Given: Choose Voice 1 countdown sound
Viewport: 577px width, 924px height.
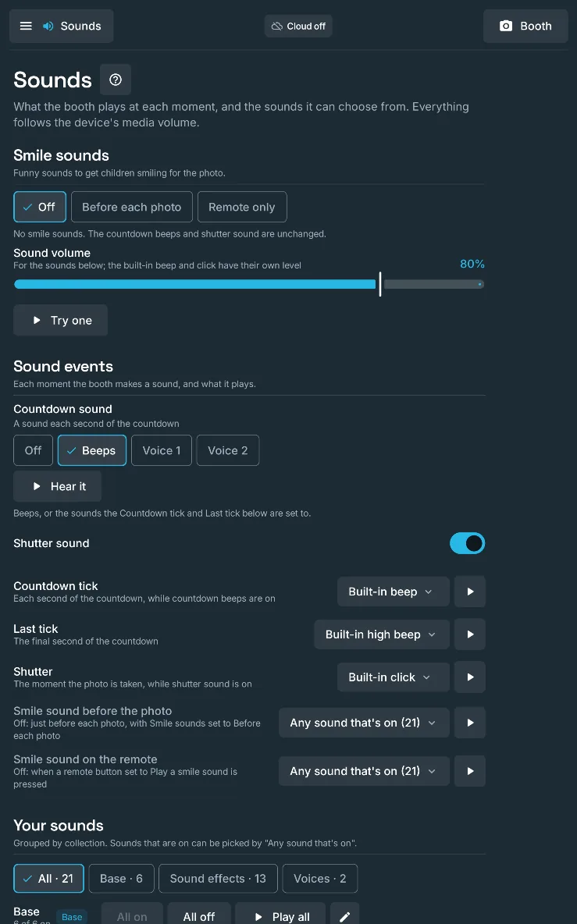Looking at the screenshot, I should click(x=162, y=450).
